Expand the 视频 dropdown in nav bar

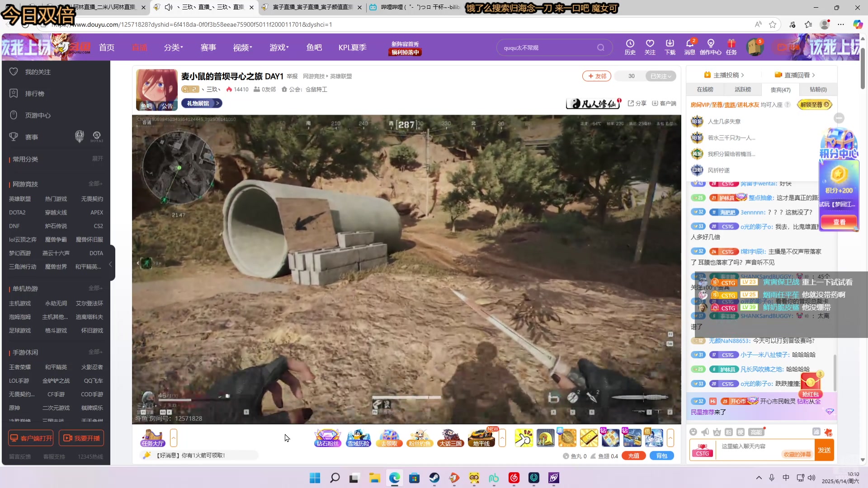[x=243, y=47]
